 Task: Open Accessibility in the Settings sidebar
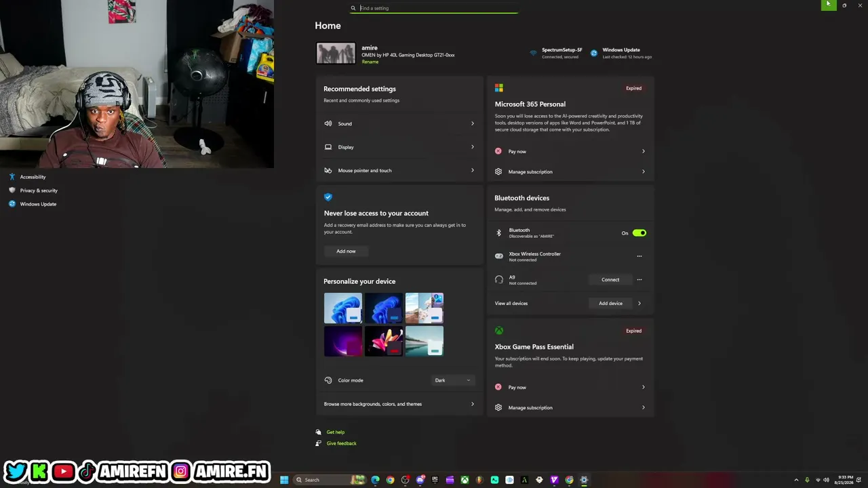(x=33, y=177)
